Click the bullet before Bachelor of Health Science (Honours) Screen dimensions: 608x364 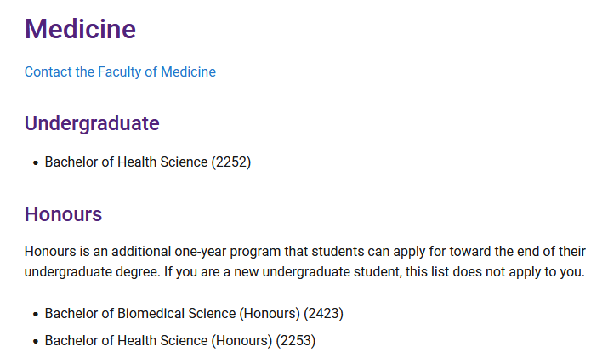pos(36,341)
